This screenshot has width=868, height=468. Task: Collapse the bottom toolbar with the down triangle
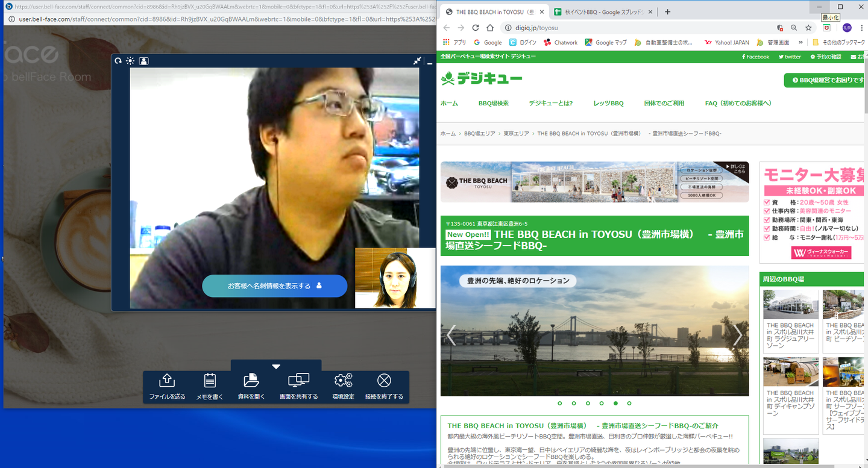point(276,366)
